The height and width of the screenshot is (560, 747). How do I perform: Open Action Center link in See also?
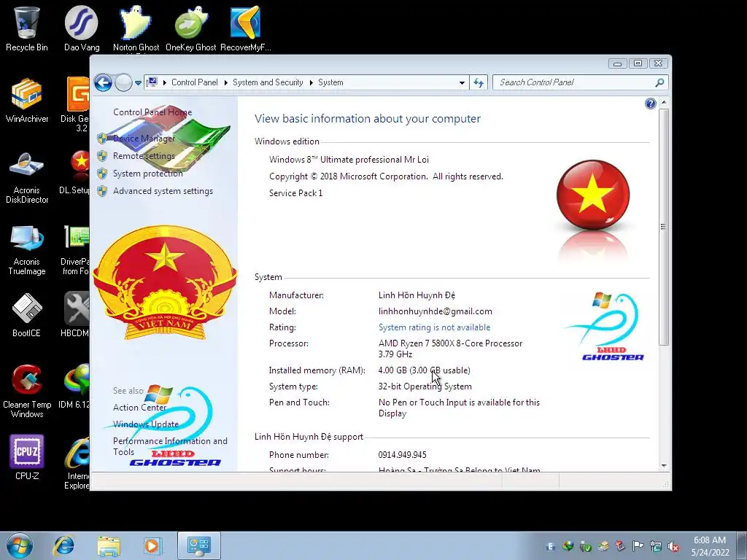[x=139, y=407]
